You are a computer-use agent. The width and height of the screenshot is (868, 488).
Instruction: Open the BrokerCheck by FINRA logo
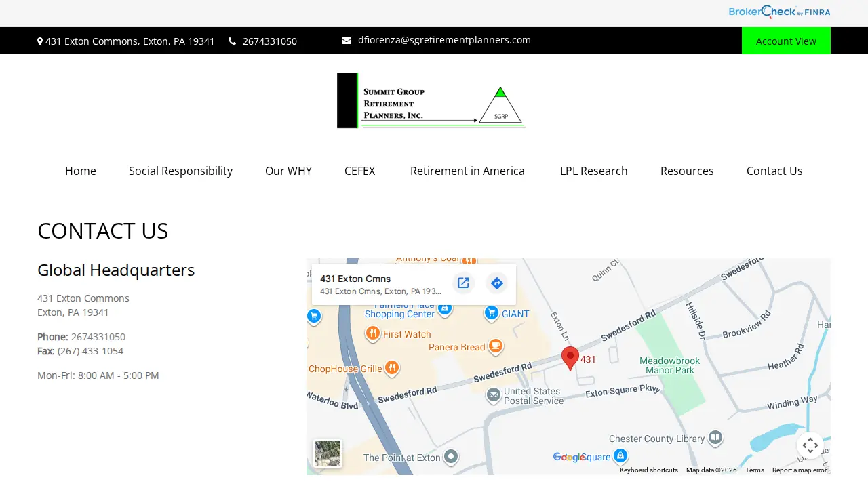click(x=779, y=12)
